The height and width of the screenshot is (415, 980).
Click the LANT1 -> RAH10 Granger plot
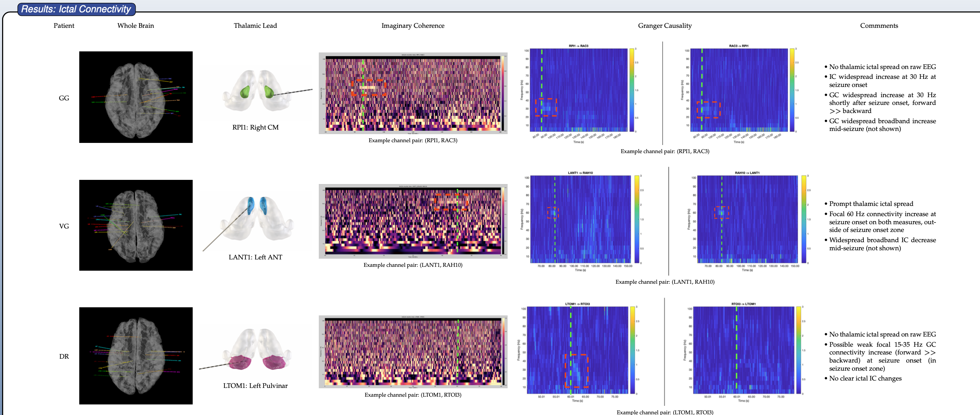pyautogui.click(x=580, y=219)
